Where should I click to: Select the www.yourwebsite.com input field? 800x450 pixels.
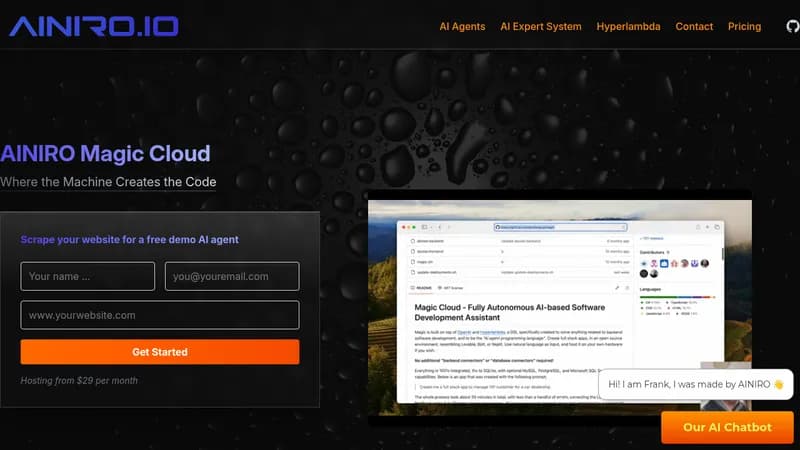tap(160, 315)
